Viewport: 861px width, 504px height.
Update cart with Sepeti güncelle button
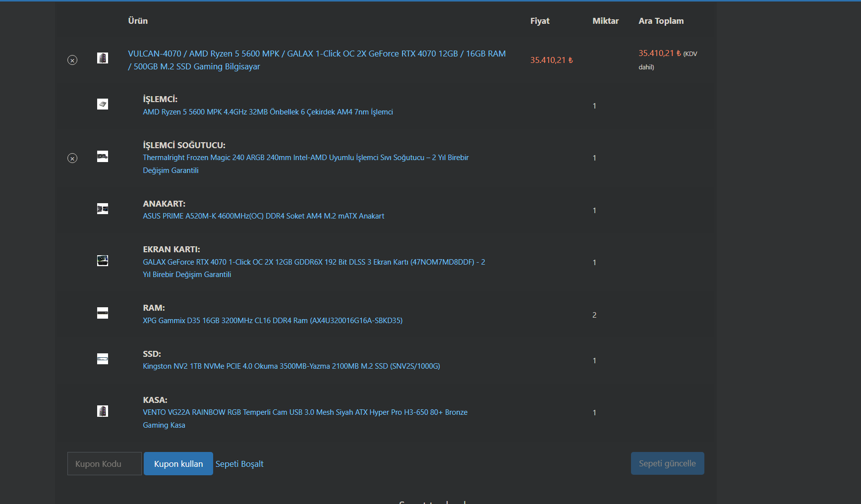click(x=667, y=463)
